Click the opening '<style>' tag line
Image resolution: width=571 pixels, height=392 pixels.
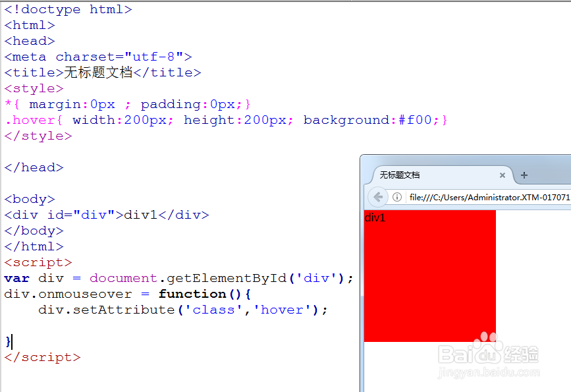[x=34, y=88]
